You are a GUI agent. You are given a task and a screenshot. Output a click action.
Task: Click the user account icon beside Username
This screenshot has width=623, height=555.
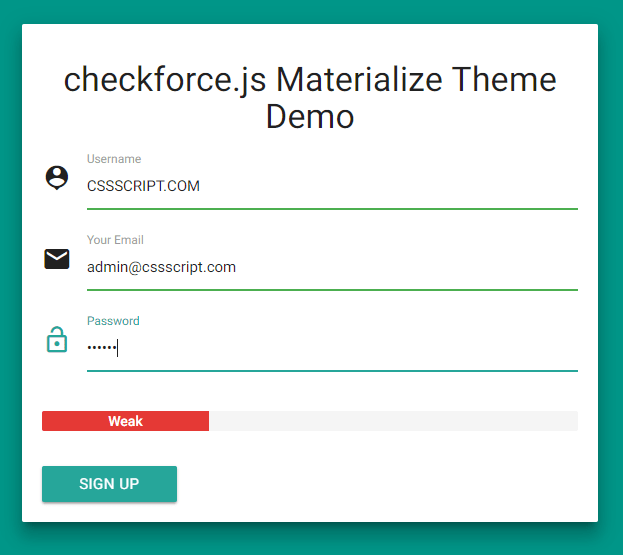point(57,178)
